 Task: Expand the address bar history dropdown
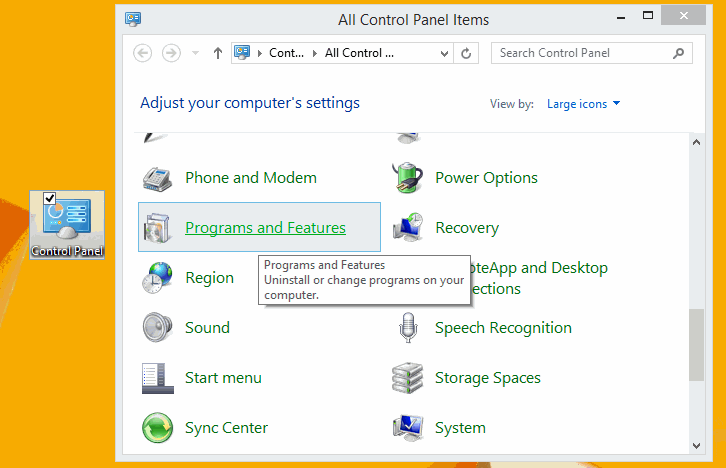(444, 54)
